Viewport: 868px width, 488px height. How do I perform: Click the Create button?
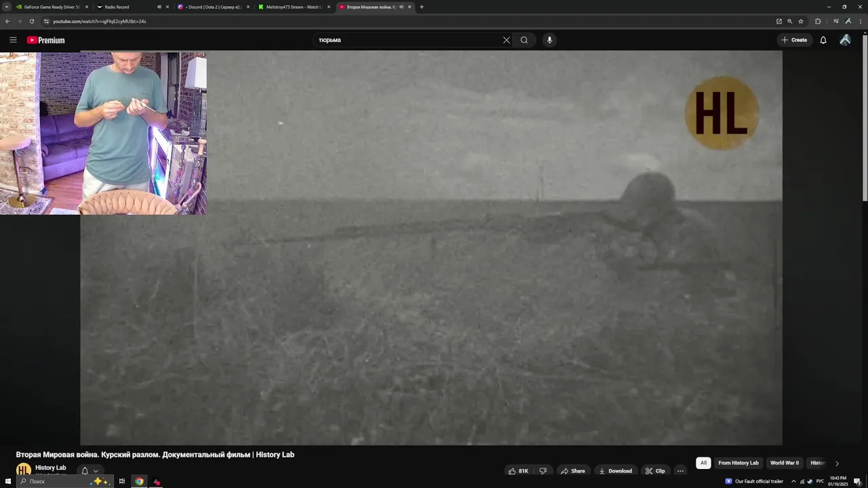794,40
